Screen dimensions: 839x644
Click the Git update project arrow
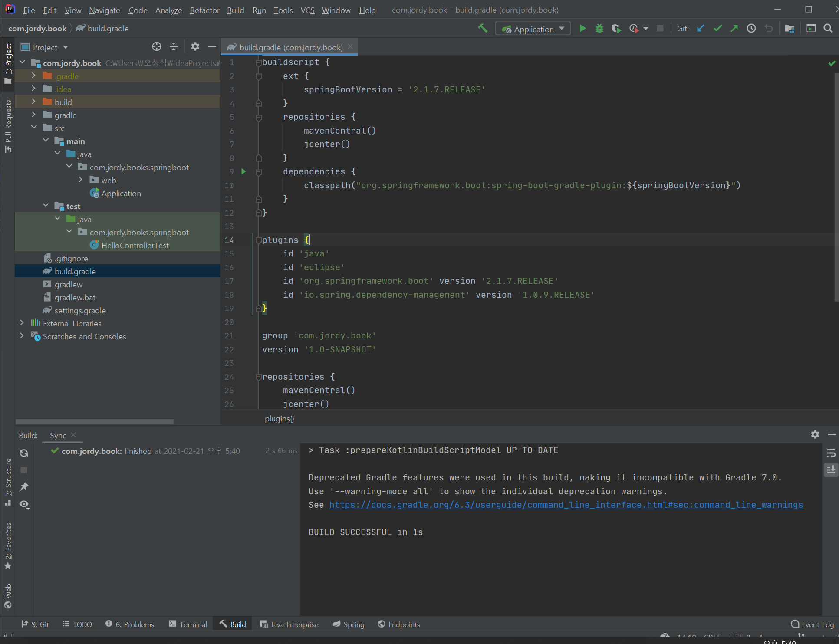[x=701, y=29]
